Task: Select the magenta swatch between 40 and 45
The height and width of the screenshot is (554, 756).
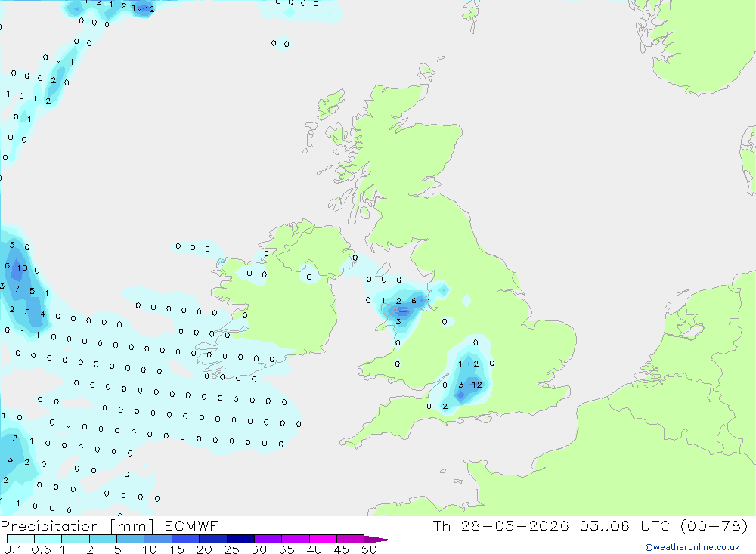Action: [323, 539]
